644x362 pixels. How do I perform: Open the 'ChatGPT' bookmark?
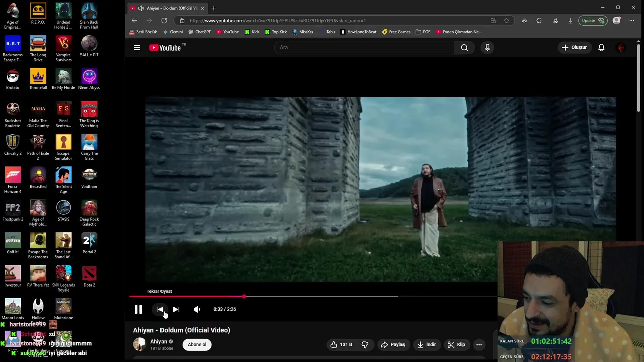tap(200, 32)
